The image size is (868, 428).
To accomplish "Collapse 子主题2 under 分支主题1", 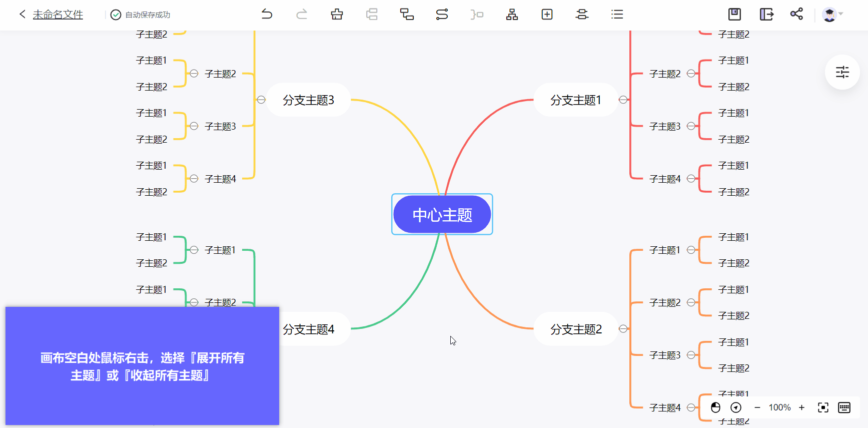I will pyautogui.click(x=691, y=74).
